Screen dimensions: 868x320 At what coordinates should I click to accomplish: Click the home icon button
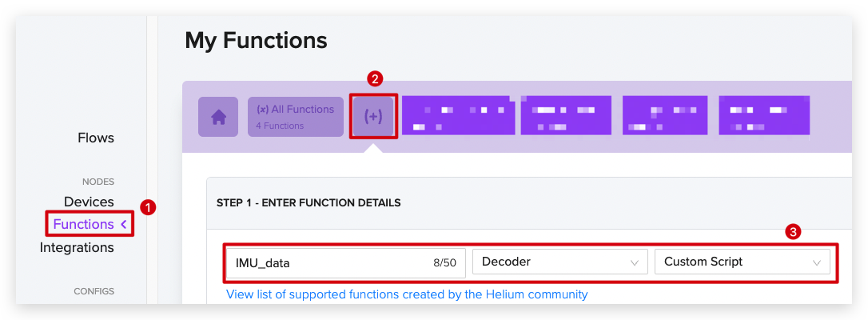click(218, 117)
